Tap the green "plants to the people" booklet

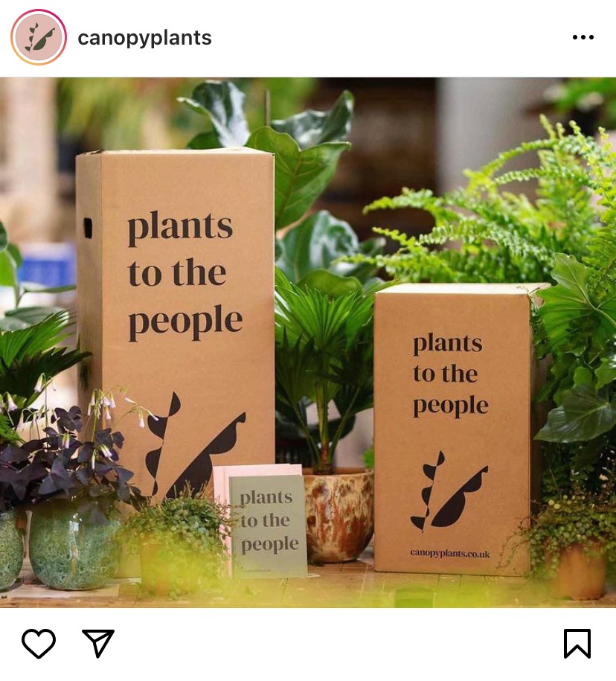point(268,526)
